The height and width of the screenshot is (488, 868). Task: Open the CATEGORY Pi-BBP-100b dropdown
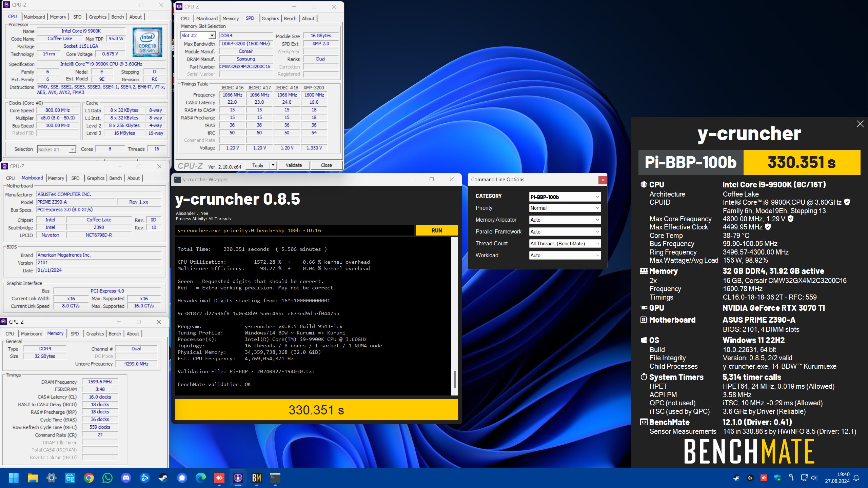(565, 197)
